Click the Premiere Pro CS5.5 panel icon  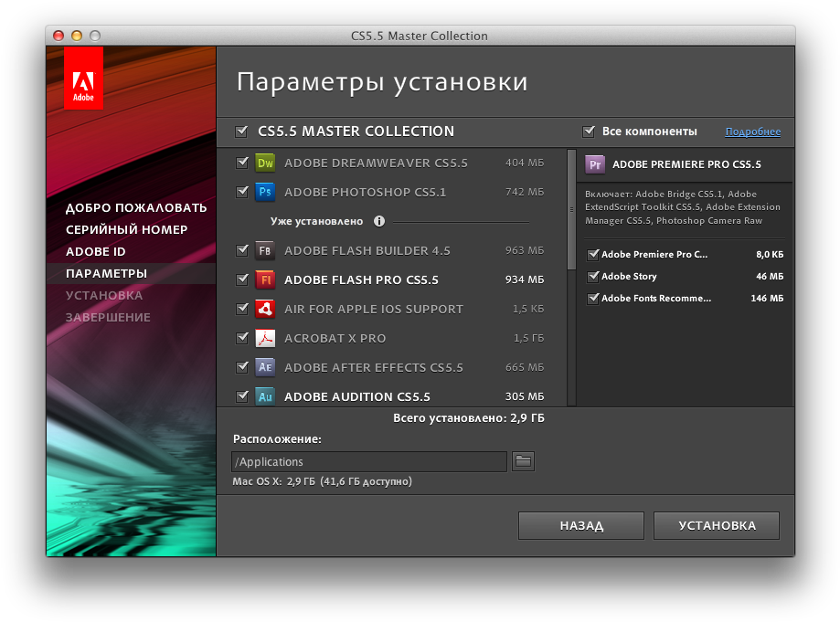coord(595,165)
